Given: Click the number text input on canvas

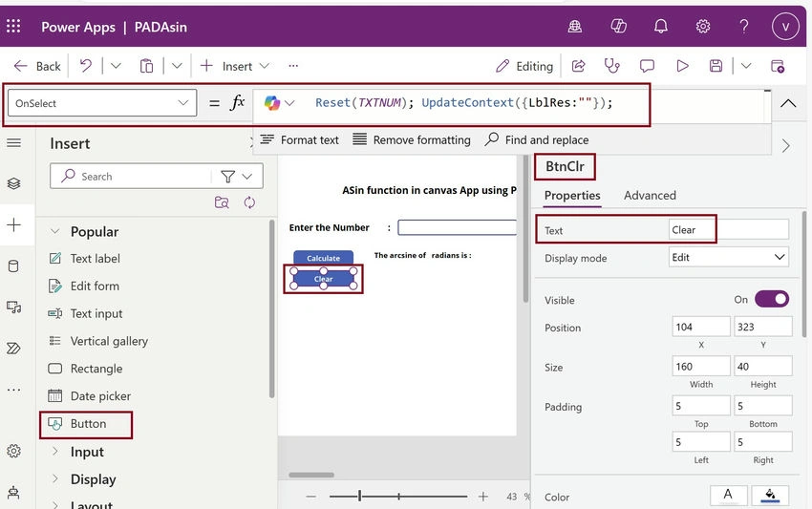Looking at the screenshot, I should (x=457, y=227).
